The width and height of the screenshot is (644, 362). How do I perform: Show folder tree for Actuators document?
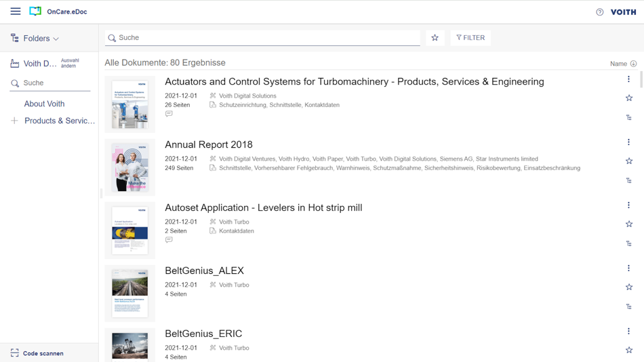(629, 117)
